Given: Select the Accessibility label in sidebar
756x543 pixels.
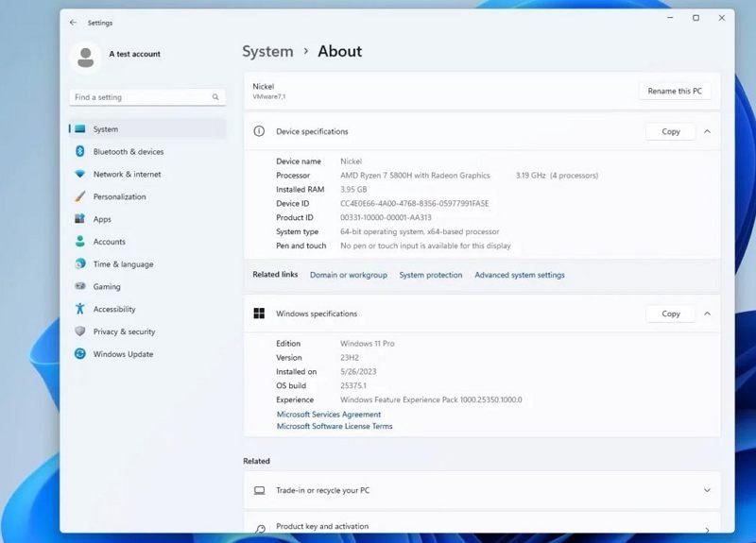Looking at the screenshot, I should coord(114,309).
